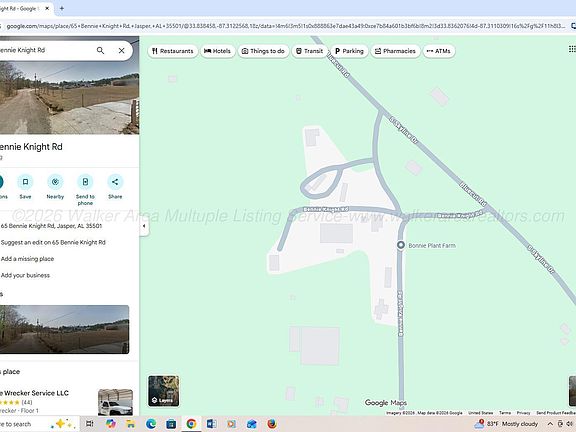
Task: Collapse the side panel with the arrow
Action: pos(144,226)
